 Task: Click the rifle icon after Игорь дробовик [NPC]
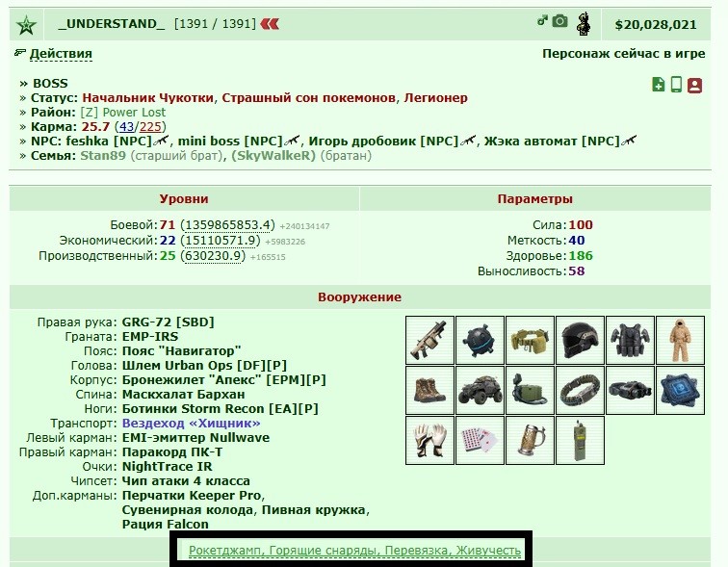(x=468, y=141)
